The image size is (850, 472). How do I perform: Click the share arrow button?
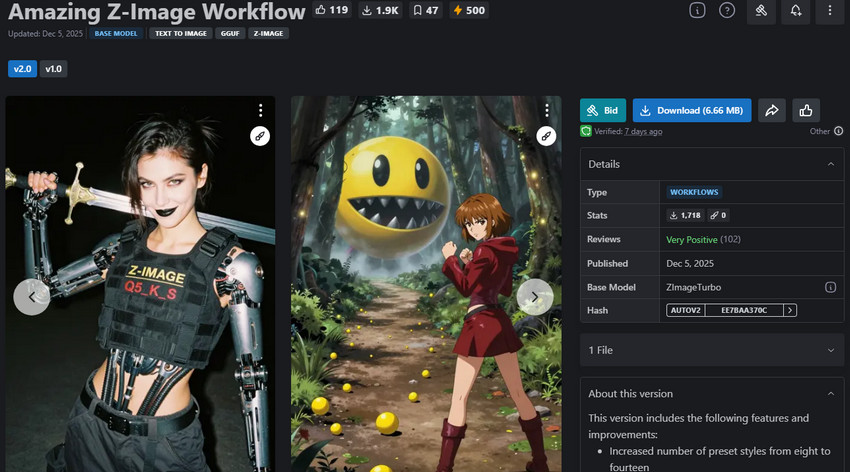point(772,110)
